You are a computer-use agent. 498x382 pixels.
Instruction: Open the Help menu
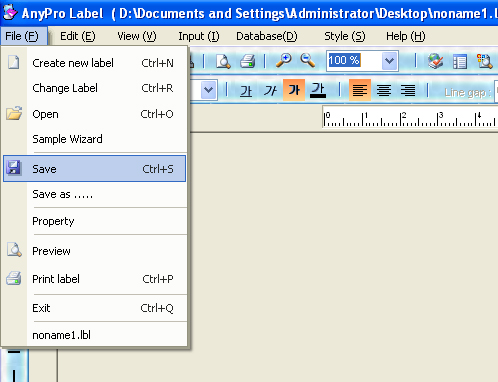(x=406, y=36)
